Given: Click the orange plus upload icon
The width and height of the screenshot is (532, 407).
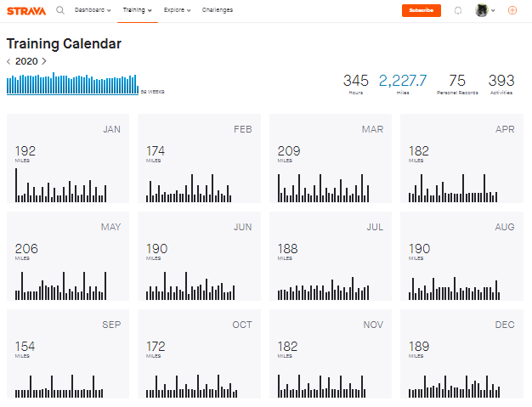Looking at the screenshot, I should [512, 10].
